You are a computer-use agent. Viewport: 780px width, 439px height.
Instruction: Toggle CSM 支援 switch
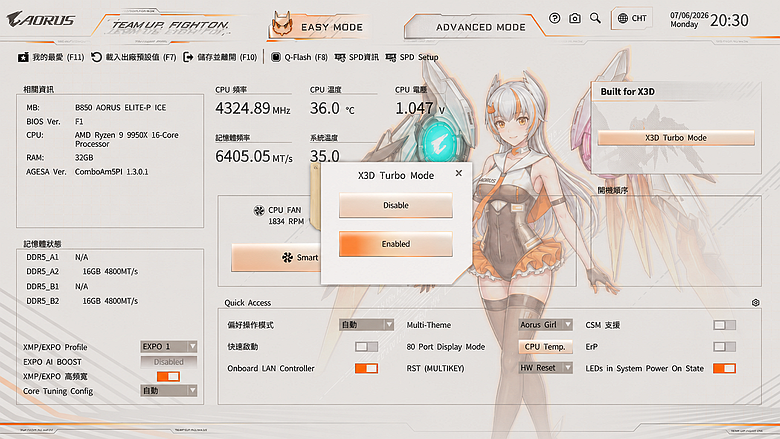click(724, 325)
